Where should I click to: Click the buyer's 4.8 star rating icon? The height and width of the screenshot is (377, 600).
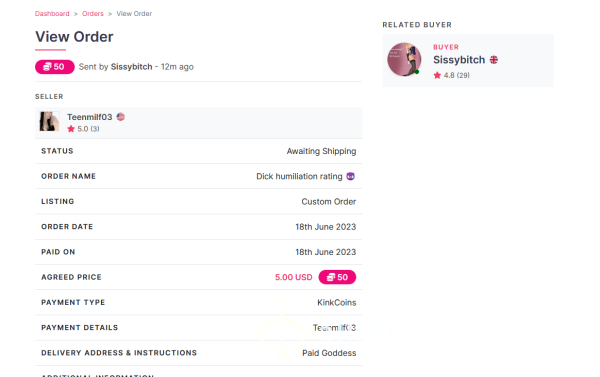pos(437,75)
